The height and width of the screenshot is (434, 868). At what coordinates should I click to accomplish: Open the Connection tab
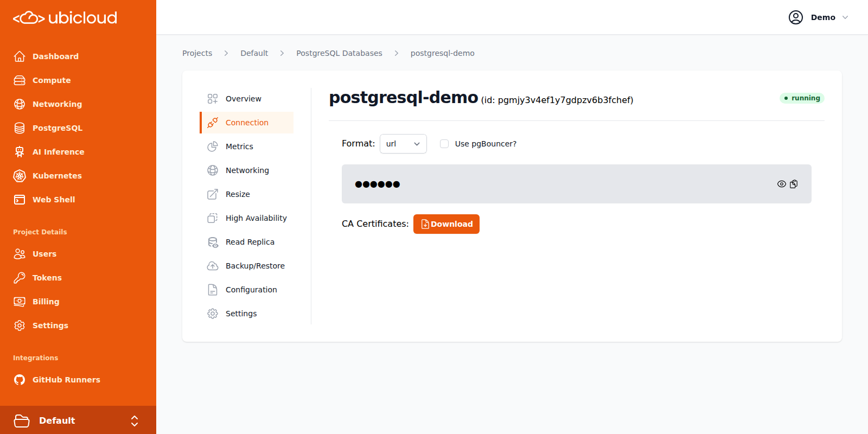[x=247, y=123]
